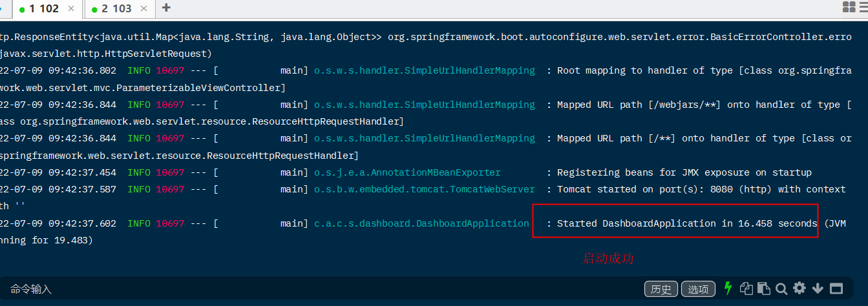The height and width of the screenshot is (306, 868).
Task: Click the 选项 options button
Action: (x=698, y=289)
